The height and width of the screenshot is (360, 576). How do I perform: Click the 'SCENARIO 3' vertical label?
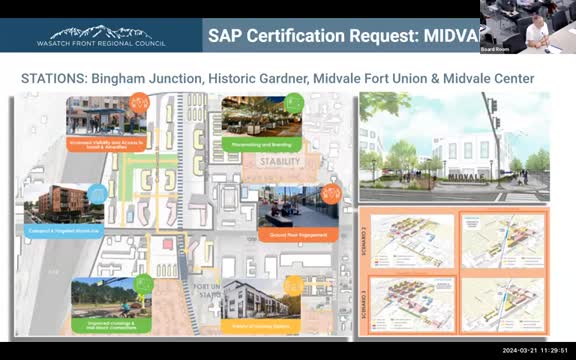(364, 305)
